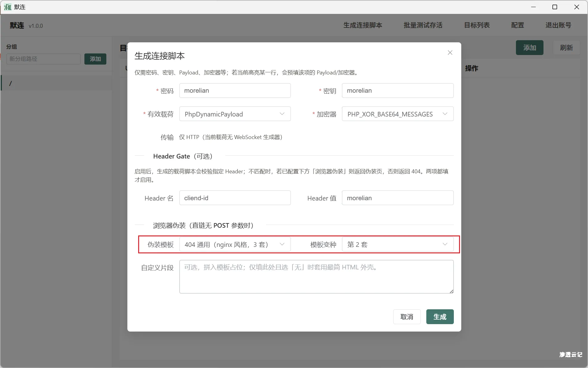Click the 自定义片段 text area
Viewport: 588px width, 368px height.
click(316, 277)
